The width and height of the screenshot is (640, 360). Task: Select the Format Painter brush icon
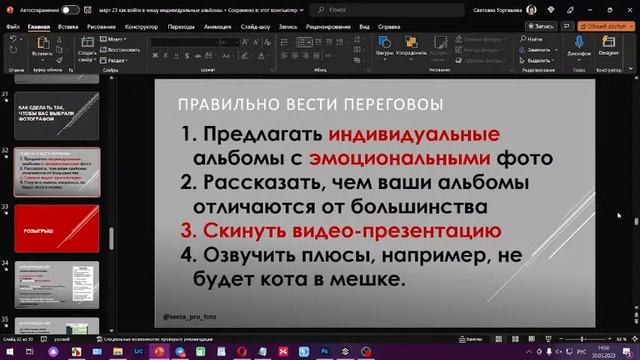click(60, 60)
